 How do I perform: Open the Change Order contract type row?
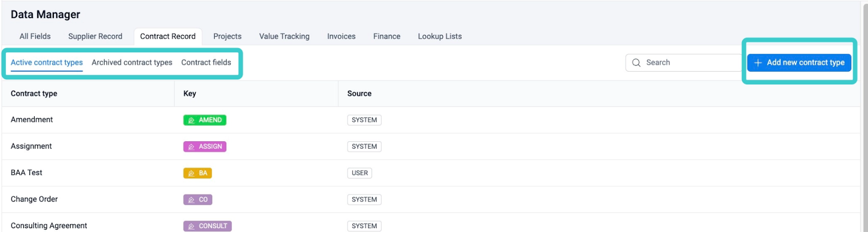click(431, 199)
